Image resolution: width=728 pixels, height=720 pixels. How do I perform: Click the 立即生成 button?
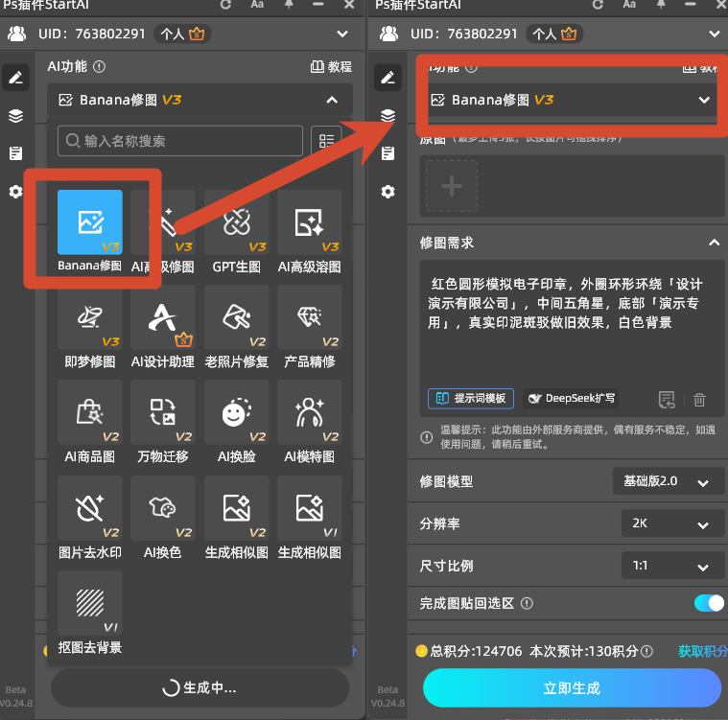click(572, 688)
